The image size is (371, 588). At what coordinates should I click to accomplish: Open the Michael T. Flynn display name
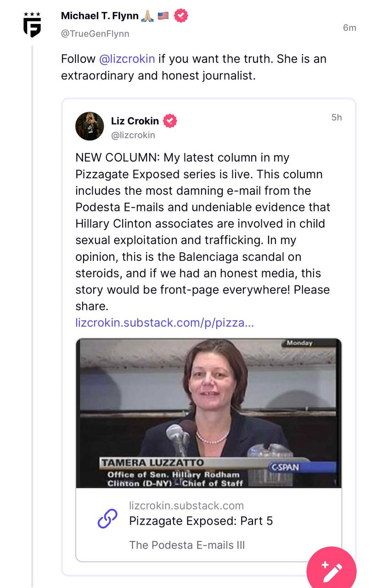[99, 16]
